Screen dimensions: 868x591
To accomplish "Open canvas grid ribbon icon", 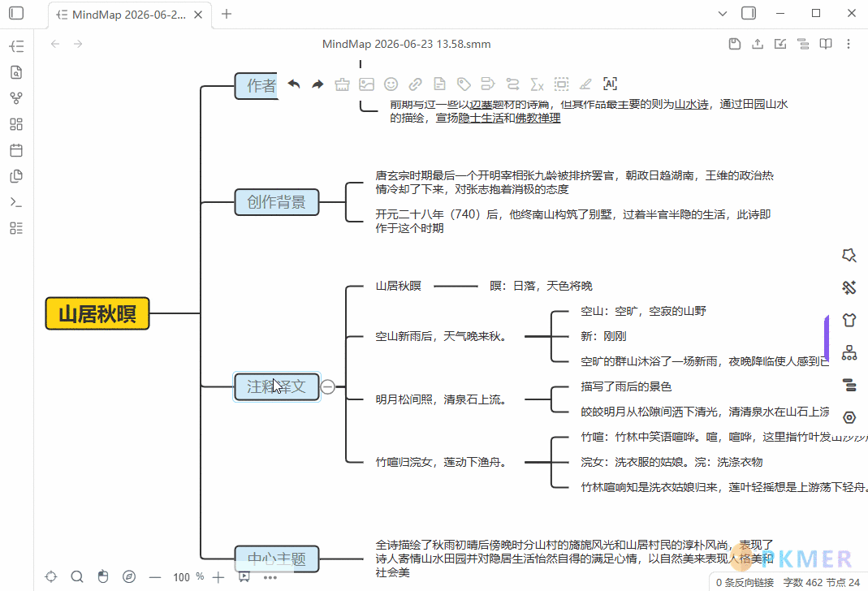I will pos(16,124).
